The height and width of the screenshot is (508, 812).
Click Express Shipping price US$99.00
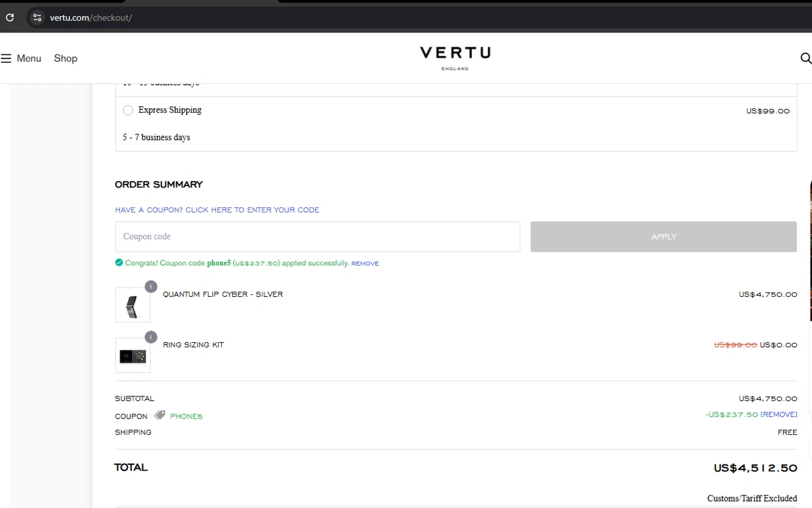pyautogui.click(x=768, y=111)
